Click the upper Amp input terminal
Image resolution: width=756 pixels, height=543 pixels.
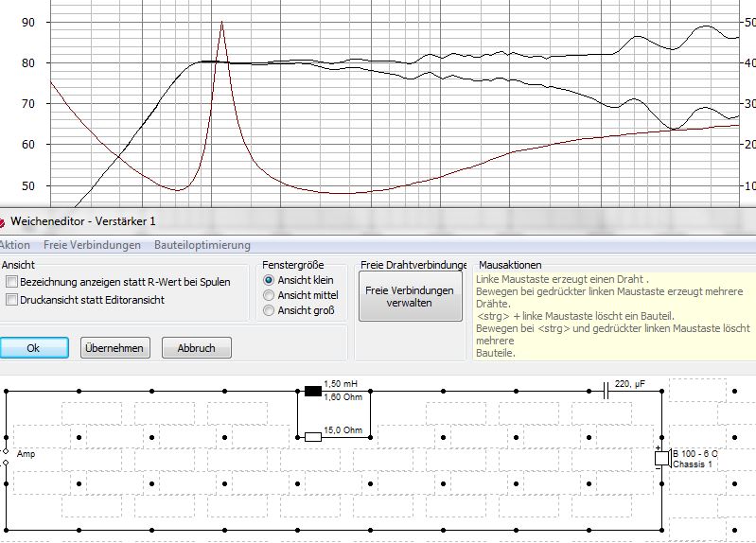pyautogui.click(x=6, y=453)
